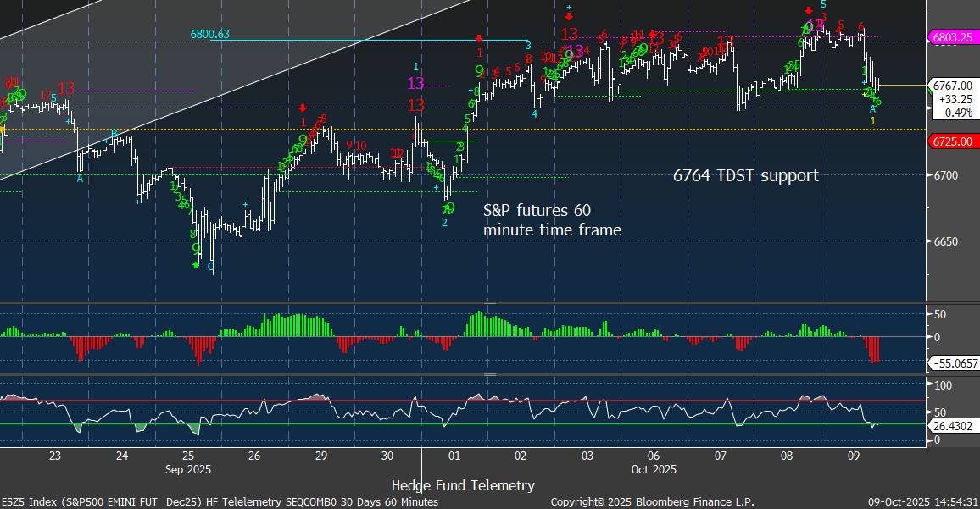This screenshot has height=509, width=980.
Task: Select the white 6767.00 last price label
Action: click(951, 86)
